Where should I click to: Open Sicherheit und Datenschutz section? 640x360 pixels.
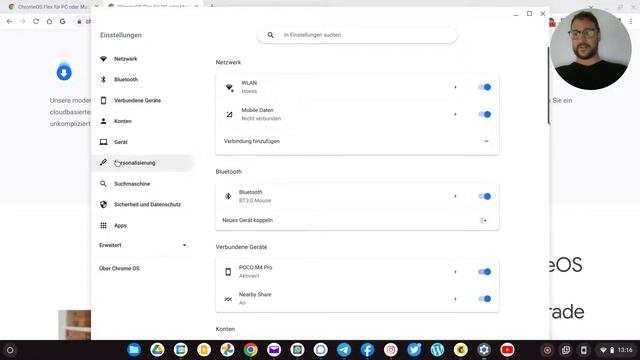click(x=147, y=204)
